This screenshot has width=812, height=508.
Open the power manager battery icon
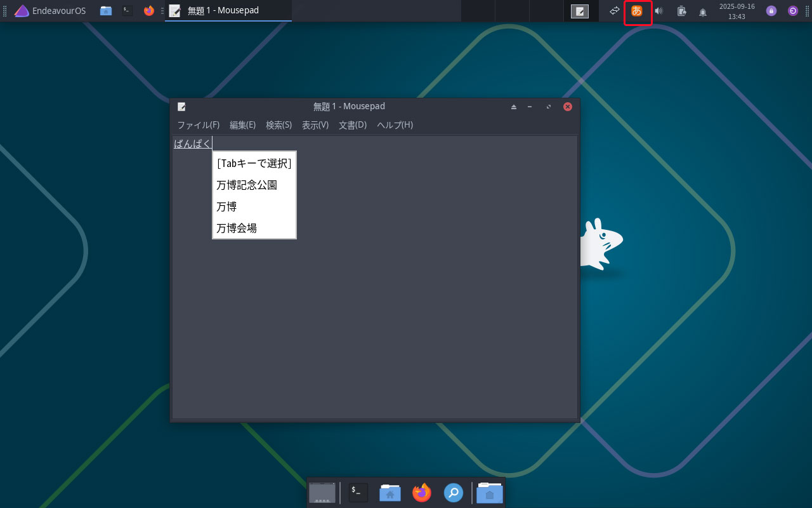(681, 11)
